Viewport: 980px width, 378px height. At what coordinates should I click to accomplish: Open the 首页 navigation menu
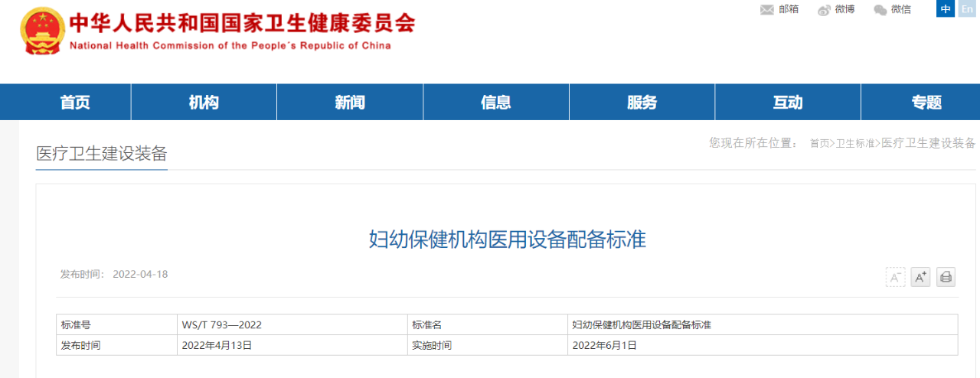pos(75,103)
